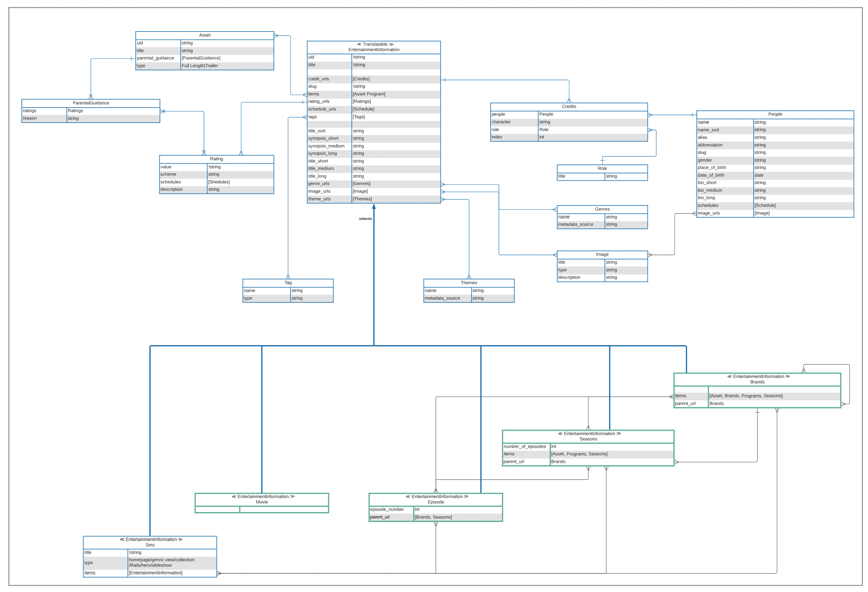Select the Tag table header

click(x=288, y=283)
